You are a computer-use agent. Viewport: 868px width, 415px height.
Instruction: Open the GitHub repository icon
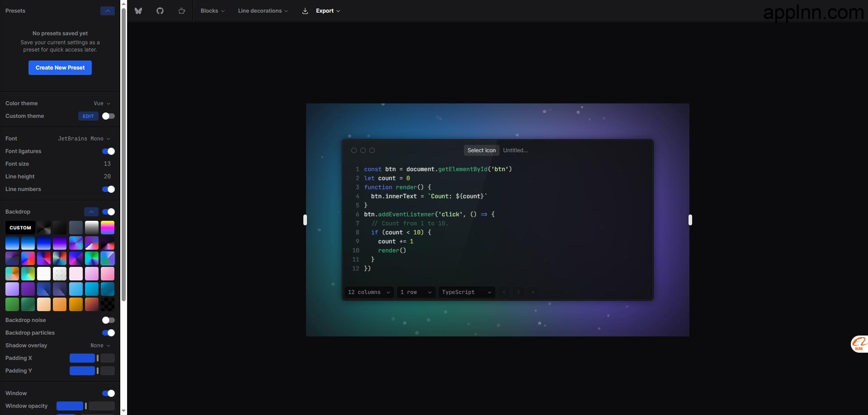[160, 11]
